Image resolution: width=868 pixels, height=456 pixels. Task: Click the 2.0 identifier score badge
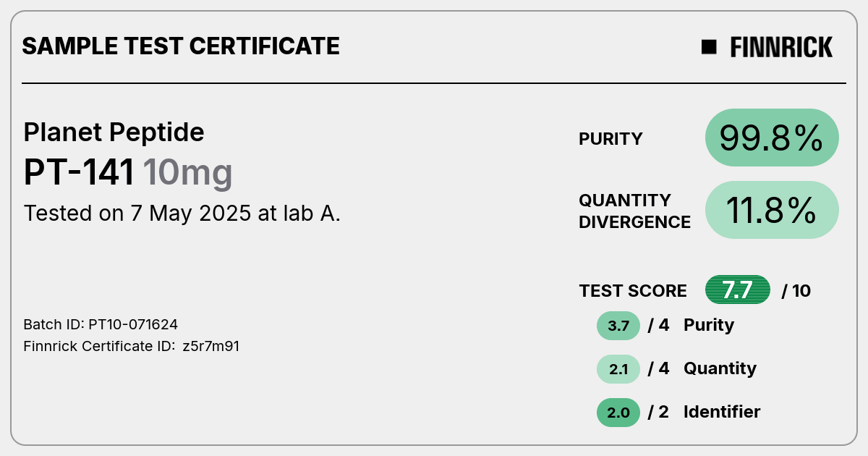618,413
